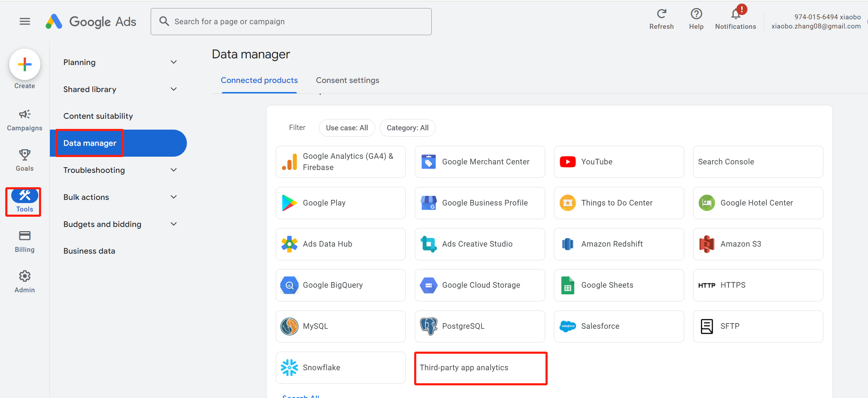
Task: Click the search magnifier icon
Action: click(164, 21)
